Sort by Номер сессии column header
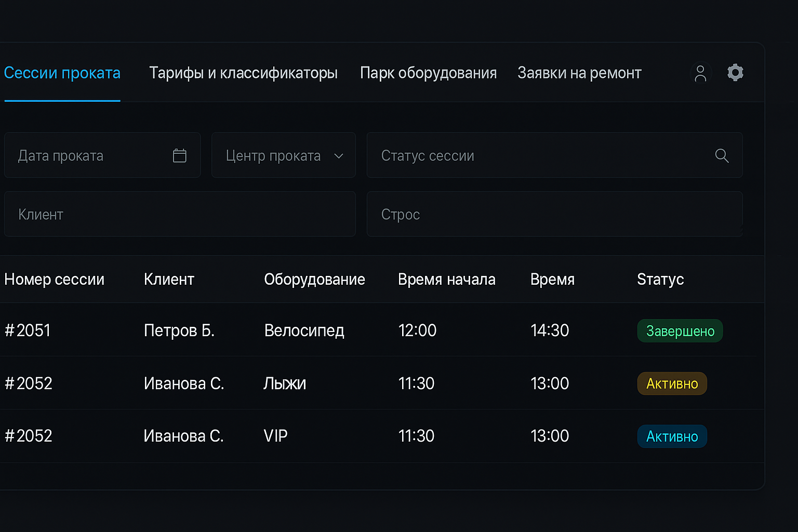This screenshot has height=532, width=798. coord(55,280)
